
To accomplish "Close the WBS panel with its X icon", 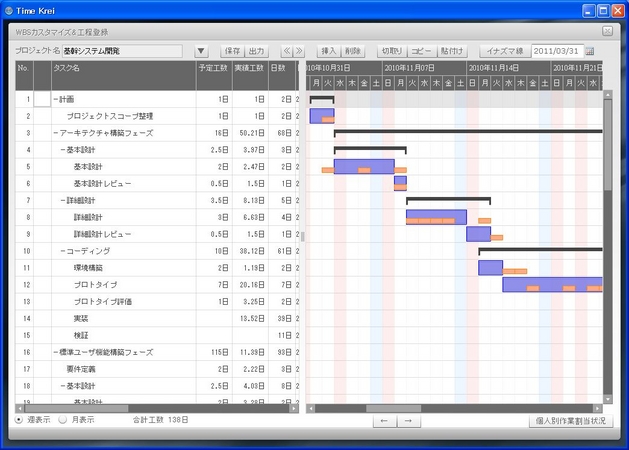I will point(607,32).
